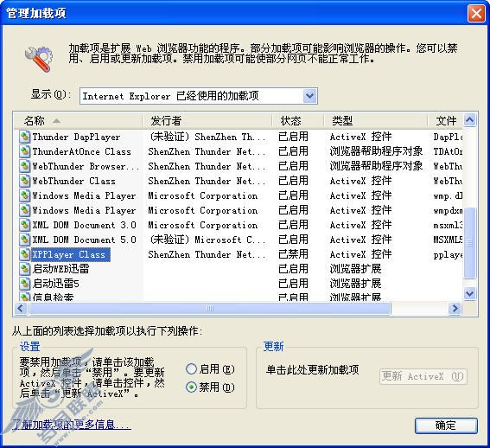Click the WebThunder Browser row icon
The height and width of the screenshot is (448, 490).
point(24,166)
